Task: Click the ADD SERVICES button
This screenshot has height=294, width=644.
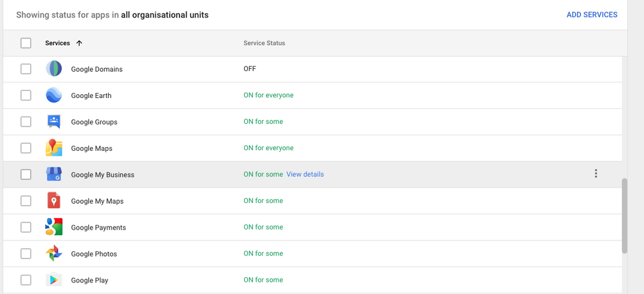Action: pyautogui.click(x=592, y=15)
